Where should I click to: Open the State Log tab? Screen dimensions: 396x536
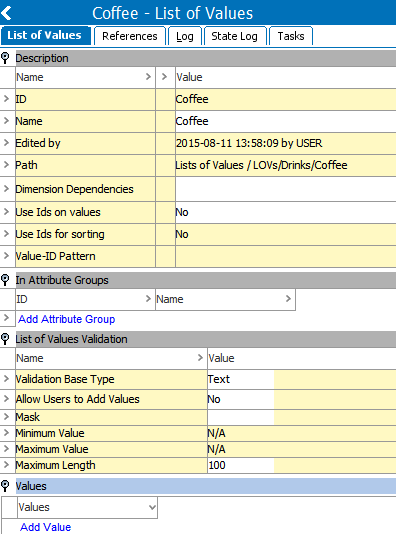point(235,36)
